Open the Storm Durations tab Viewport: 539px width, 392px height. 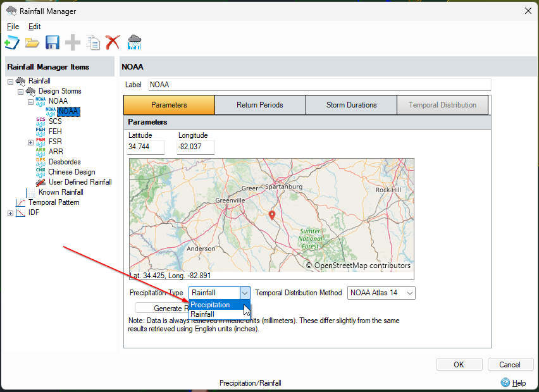(x=351, y=105)
